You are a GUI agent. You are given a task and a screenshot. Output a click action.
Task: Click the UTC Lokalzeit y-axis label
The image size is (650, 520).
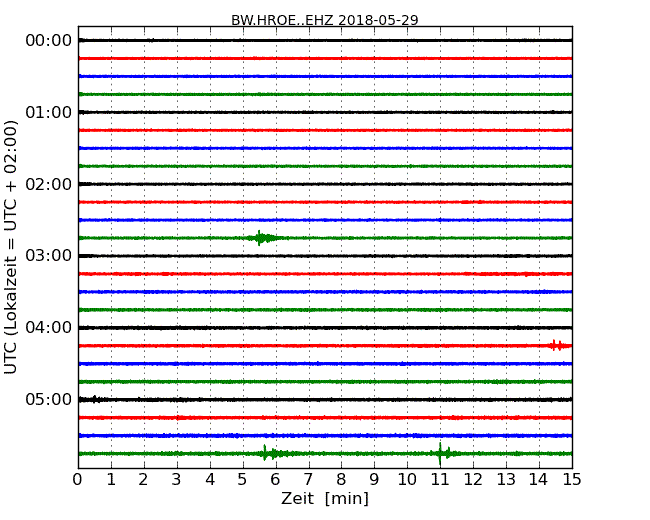coord(11,248)
